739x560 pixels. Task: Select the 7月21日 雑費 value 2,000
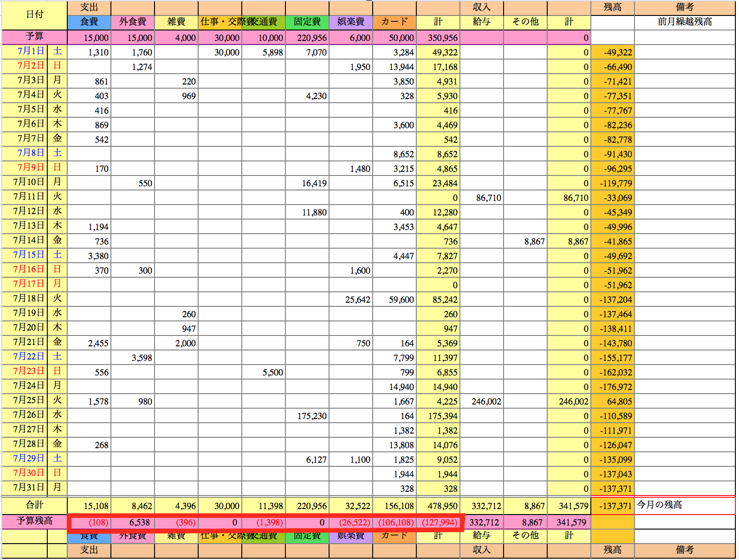pos(176,343)
